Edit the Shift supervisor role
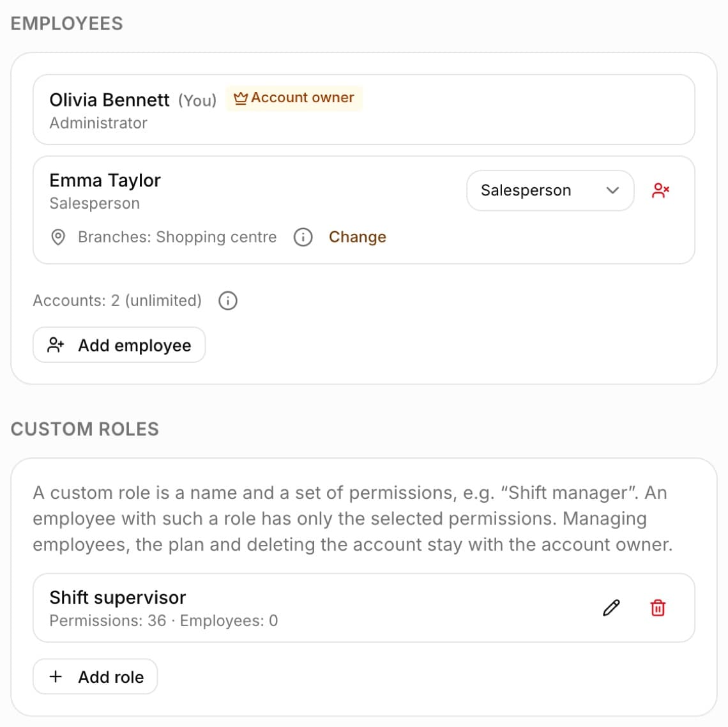Image resolution: width=728 pixels, height=727 pixels. tap(611, 608)
